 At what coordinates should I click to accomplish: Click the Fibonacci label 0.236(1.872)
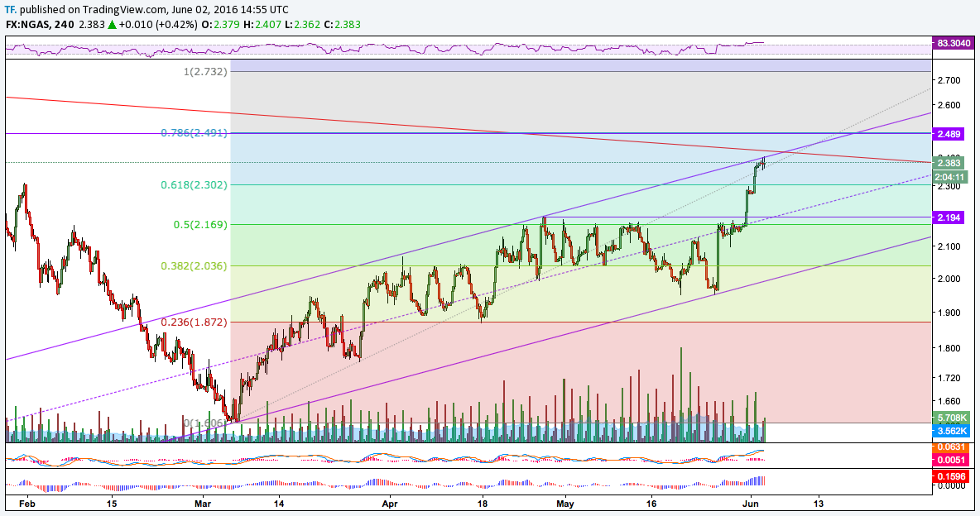195,322
